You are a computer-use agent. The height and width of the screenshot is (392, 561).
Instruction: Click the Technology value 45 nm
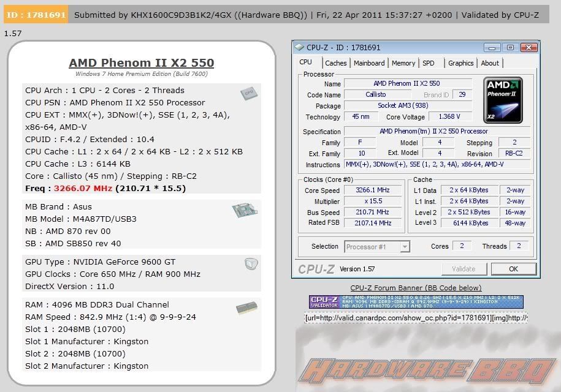(x=361, y=116)
